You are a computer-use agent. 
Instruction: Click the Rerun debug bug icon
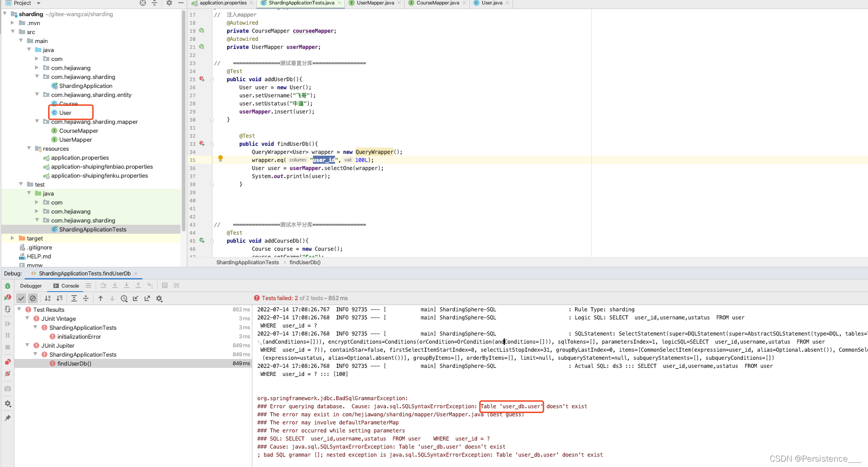[x=8, y=286]
